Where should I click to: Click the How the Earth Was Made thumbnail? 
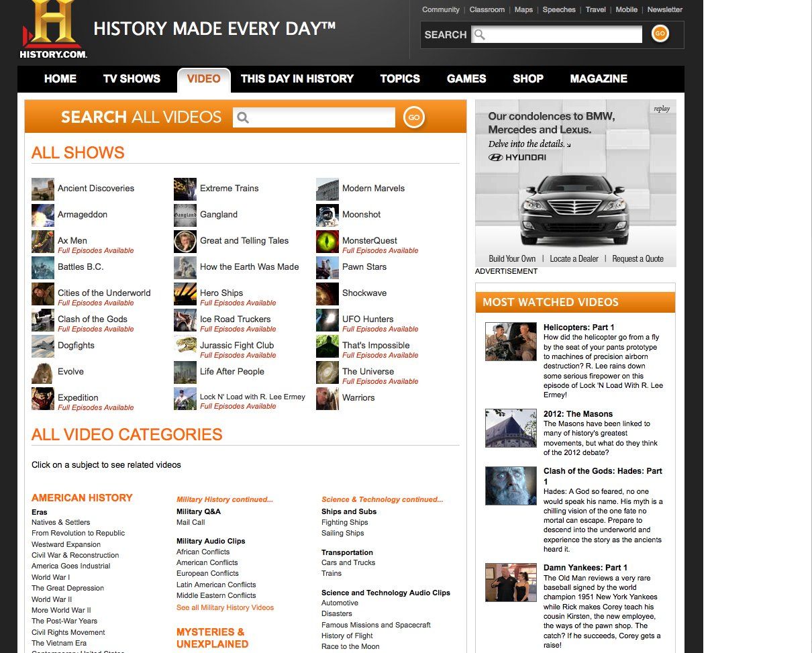tap(185, 268)
